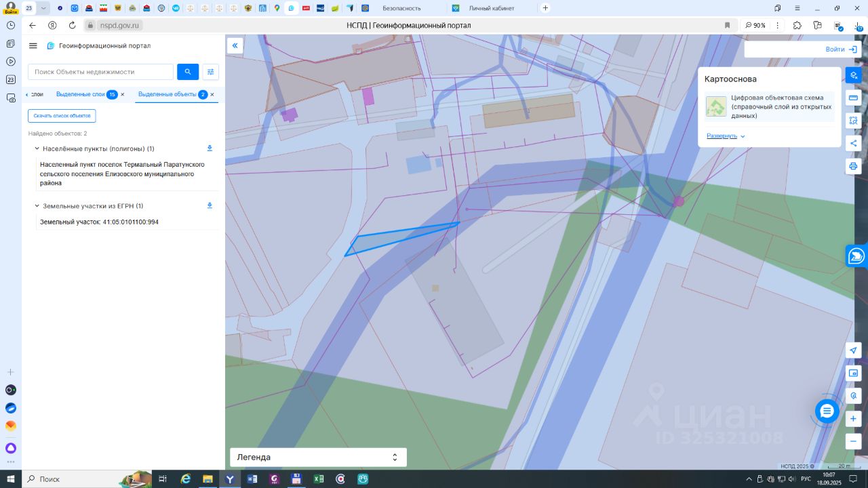Click the print map icon
This screenshot has width=868, height=488.
(x=854, y=166)
